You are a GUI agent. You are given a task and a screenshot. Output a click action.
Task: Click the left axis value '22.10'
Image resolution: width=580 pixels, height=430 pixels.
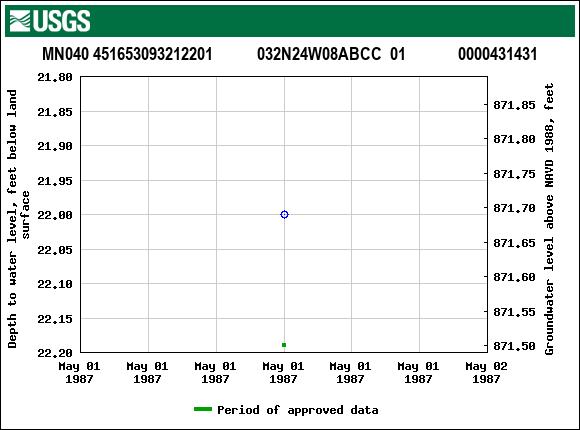click(x=55, y=284)
